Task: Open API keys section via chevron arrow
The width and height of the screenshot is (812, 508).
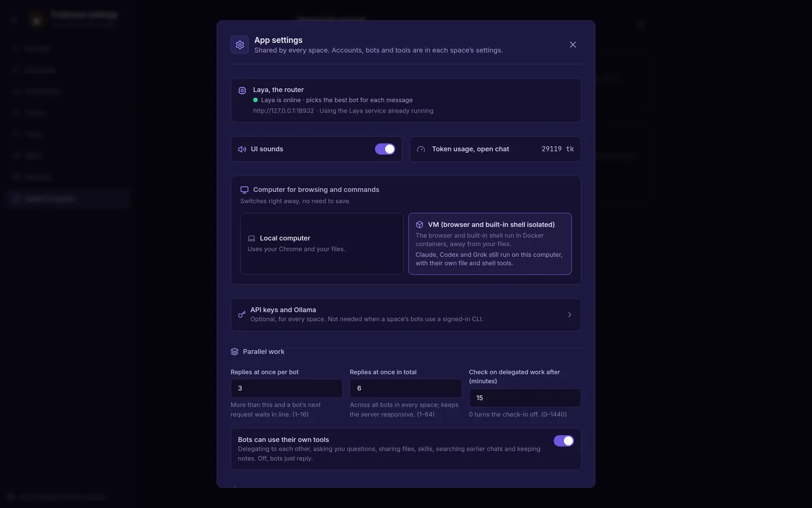Action: [570, 314]
